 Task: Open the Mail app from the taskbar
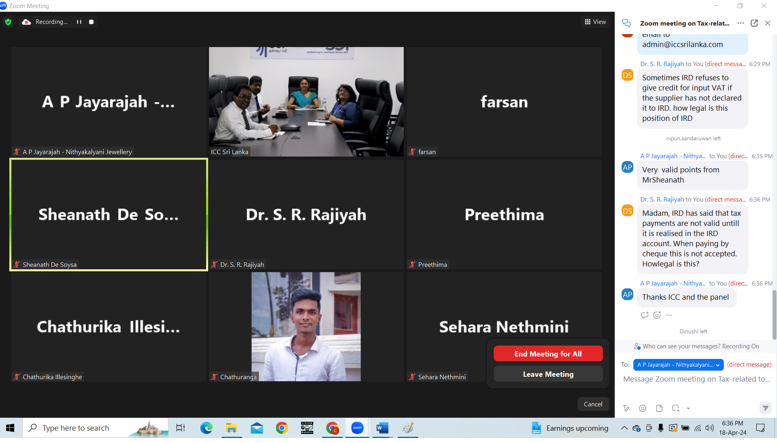[x=257, y=428]
